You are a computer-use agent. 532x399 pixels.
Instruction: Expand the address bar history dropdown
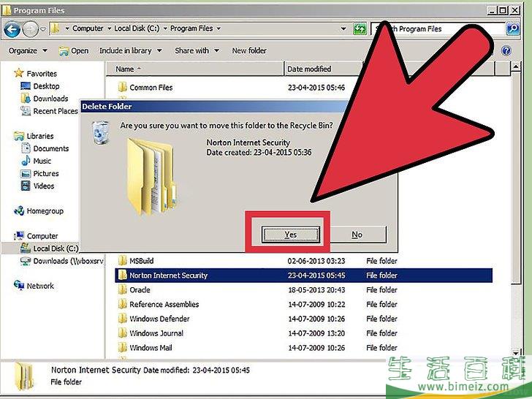pyautogui.click(x=343, y=28)
